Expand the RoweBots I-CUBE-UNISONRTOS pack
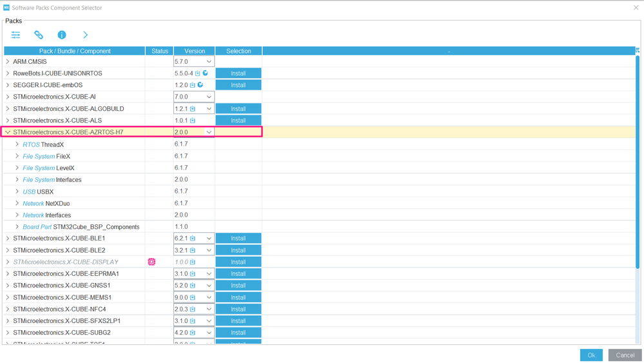Image resolution: width=644 pixels, height=363 pixels. point(7,73)
